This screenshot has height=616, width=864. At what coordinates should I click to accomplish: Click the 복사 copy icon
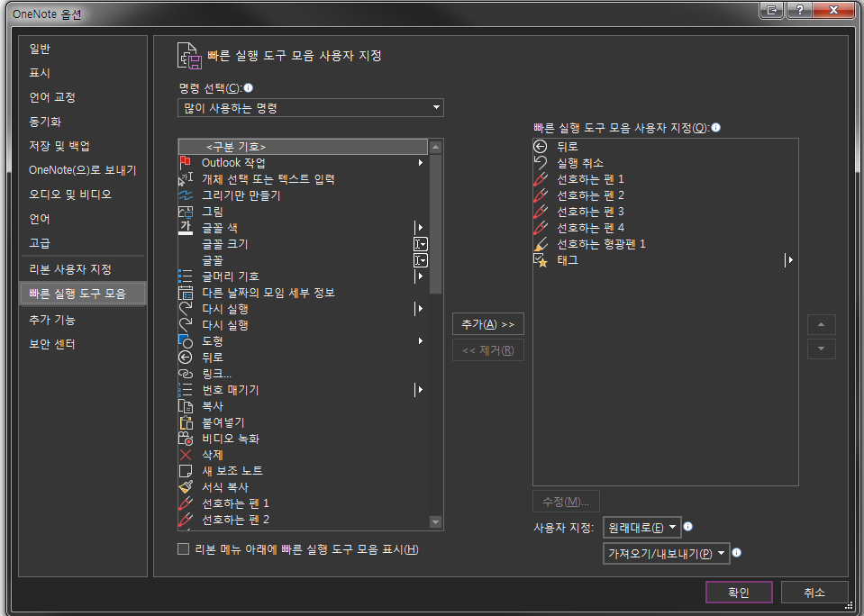tap(186, 406)
